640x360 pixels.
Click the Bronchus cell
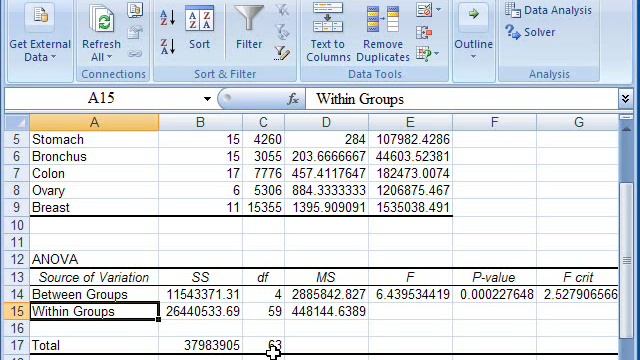point(94,157)
